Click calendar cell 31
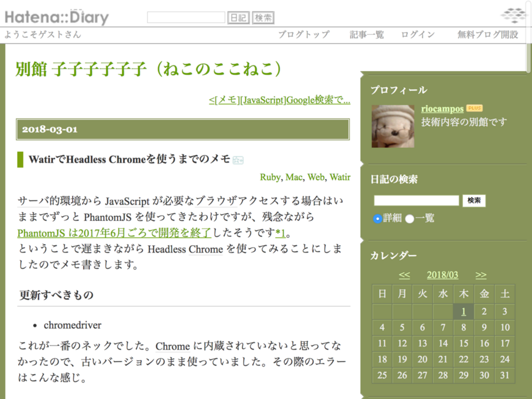 pos(505,375)
